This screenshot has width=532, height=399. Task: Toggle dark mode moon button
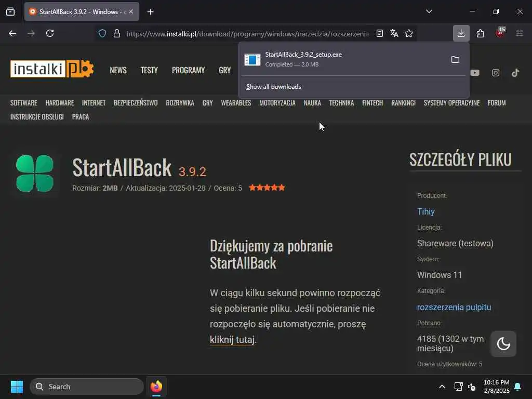[503, 344]
